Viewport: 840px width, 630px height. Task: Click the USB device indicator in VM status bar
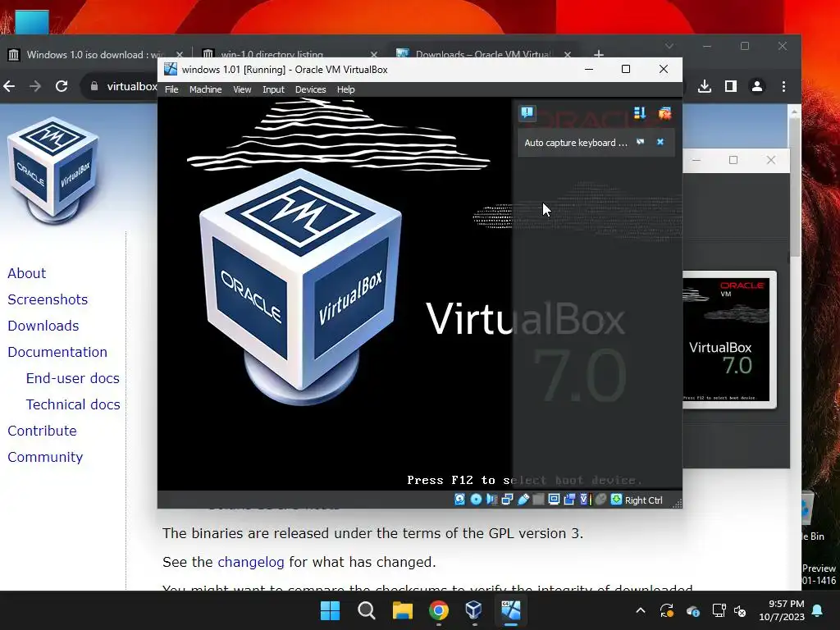[x=523, y=500]
